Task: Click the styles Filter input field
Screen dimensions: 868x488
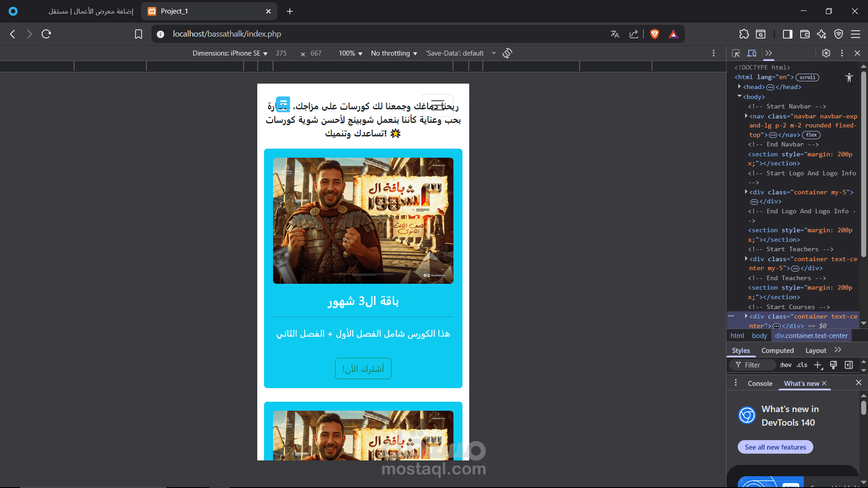Action: click(752, 365)
